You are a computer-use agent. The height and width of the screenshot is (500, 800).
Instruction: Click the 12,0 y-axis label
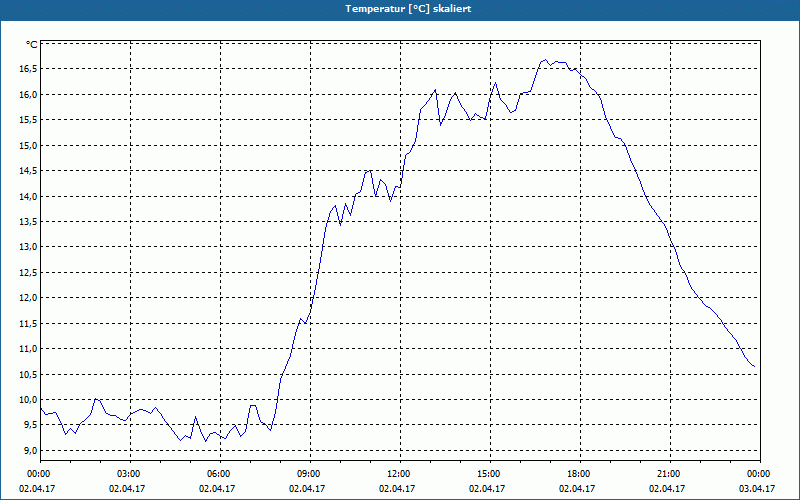click(x=28, y=298)
